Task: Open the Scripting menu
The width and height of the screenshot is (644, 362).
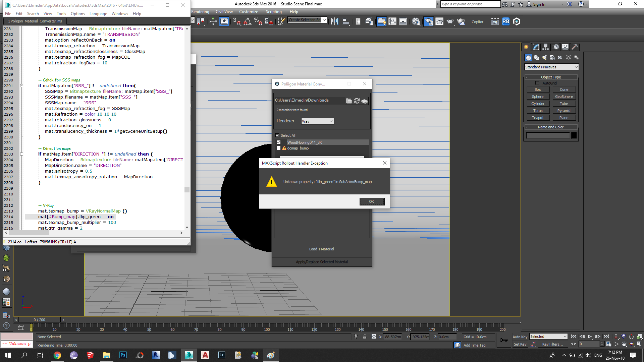Action: point(273,12)
